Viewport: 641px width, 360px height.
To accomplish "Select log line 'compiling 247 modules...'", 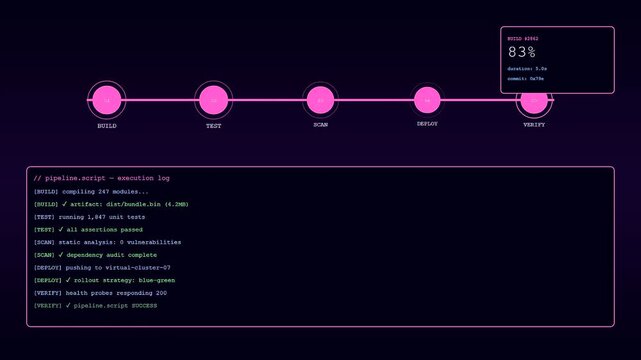I will coord(91,192).
